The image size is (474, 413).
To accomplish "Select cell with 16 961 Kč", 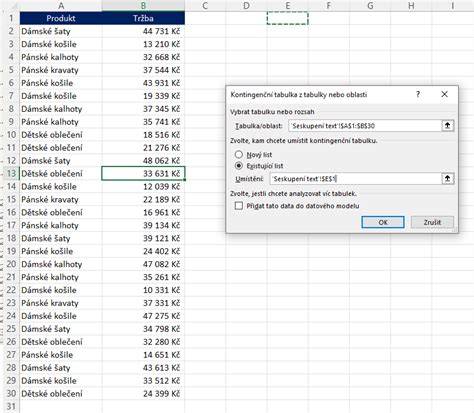I will pos(143,212).
